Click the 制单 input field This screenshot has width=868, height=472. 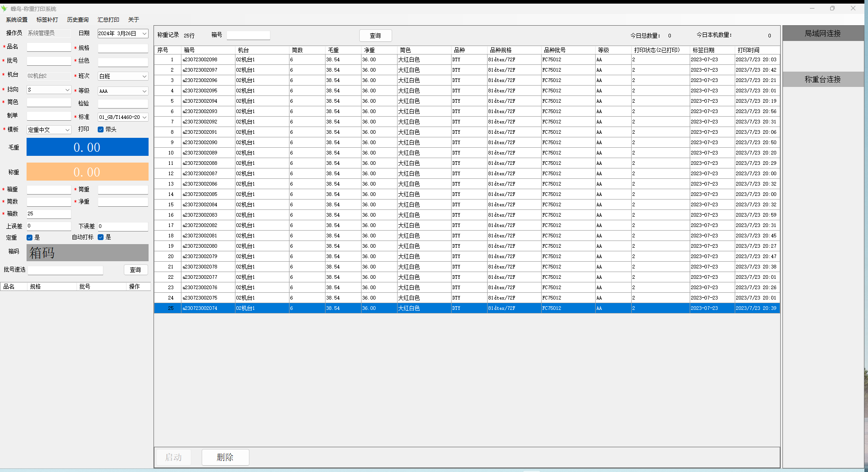tap(49, 116)
